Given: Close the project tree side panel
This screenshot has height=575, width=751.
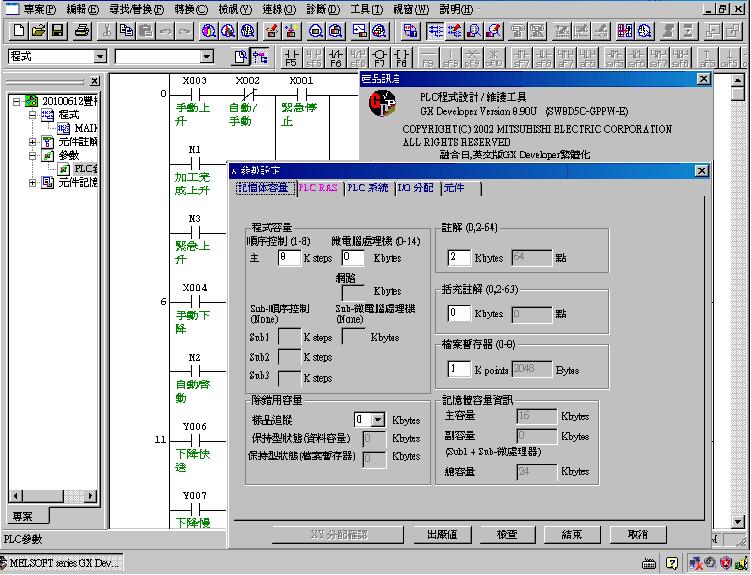Looking at the screenshot, I should [x=95, y=81].
